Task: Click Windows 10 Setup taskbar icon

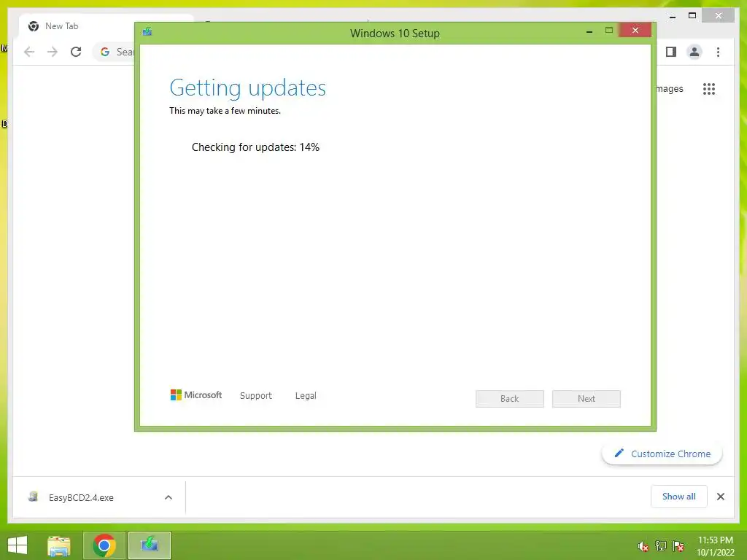Action: [150, 545]
